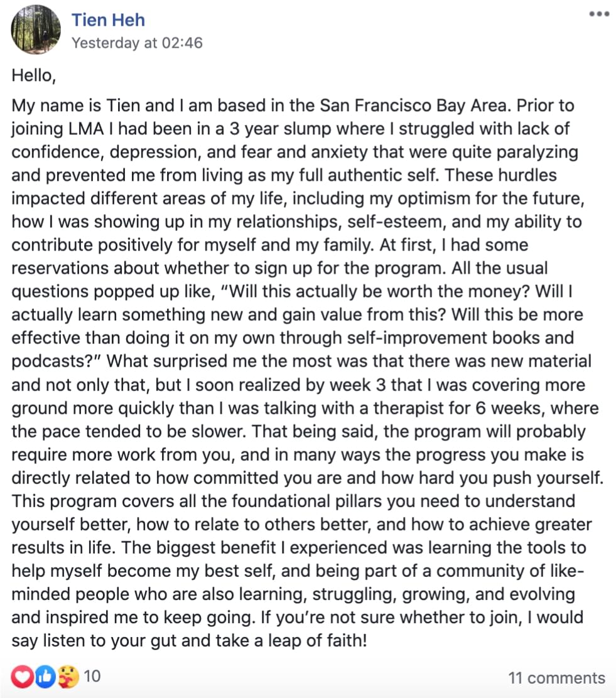
Task: Click the red heart Love reaction icon
Action: coord(22,677)
